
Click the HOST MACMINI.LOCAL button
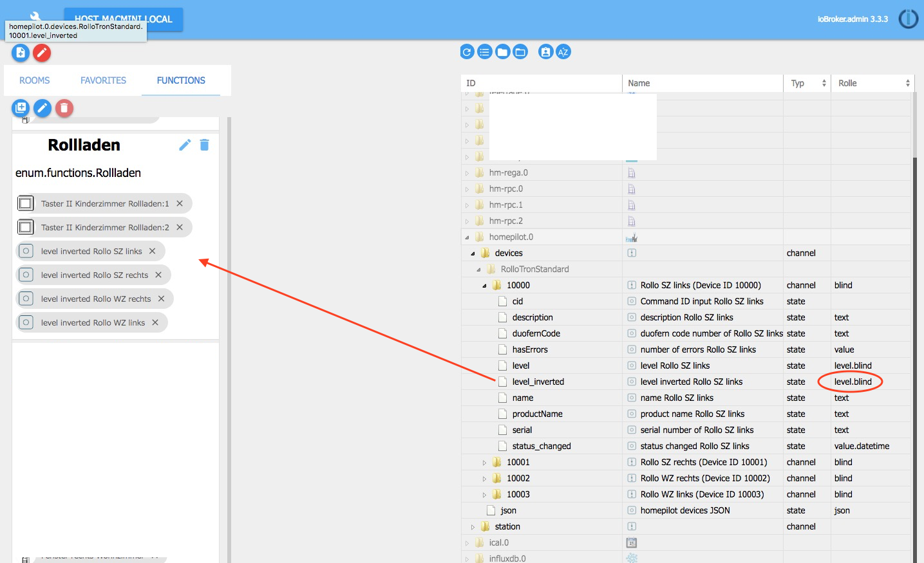click(123, 19)
